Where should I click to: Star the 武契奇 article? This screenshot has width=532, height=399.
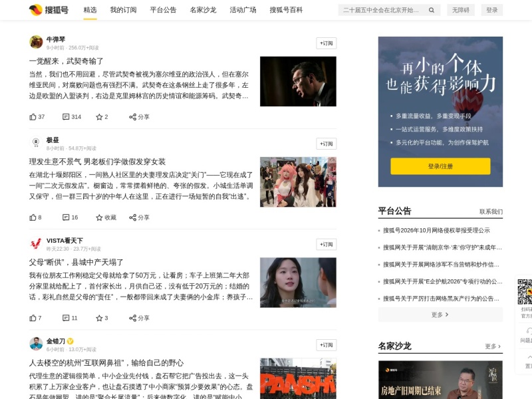click(x=102, y=117)
